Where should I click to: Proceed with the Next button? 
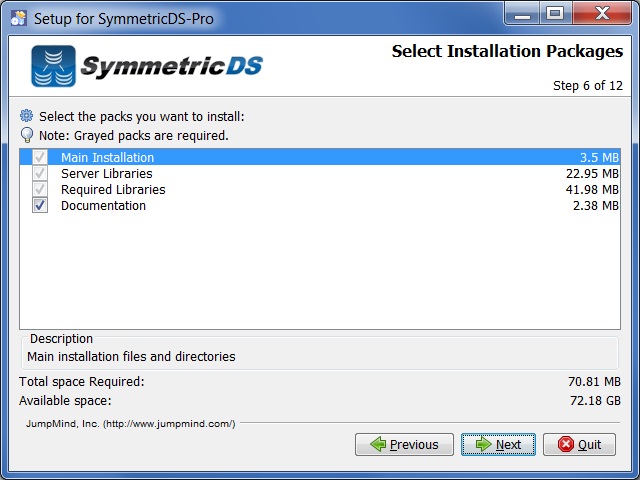click(x=498, y=444)
